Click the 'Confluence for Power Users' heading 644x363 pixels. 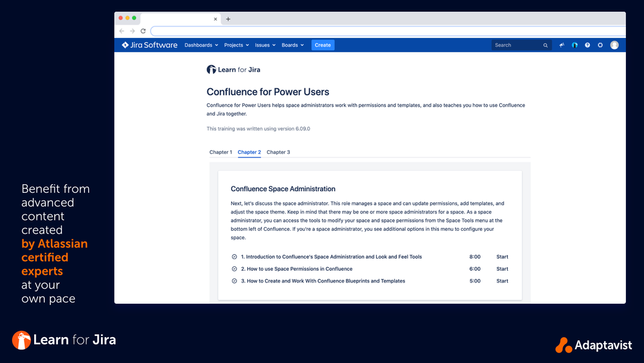268,92
